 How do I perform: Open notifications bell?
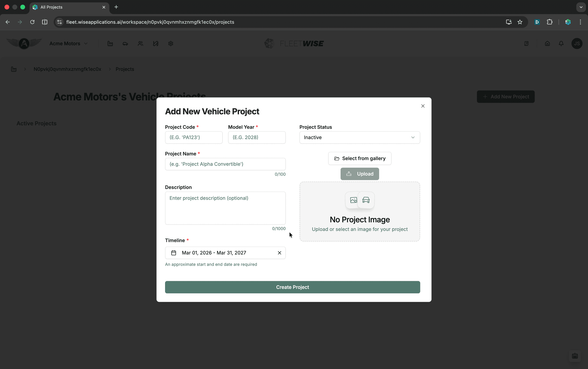(561, 44)
